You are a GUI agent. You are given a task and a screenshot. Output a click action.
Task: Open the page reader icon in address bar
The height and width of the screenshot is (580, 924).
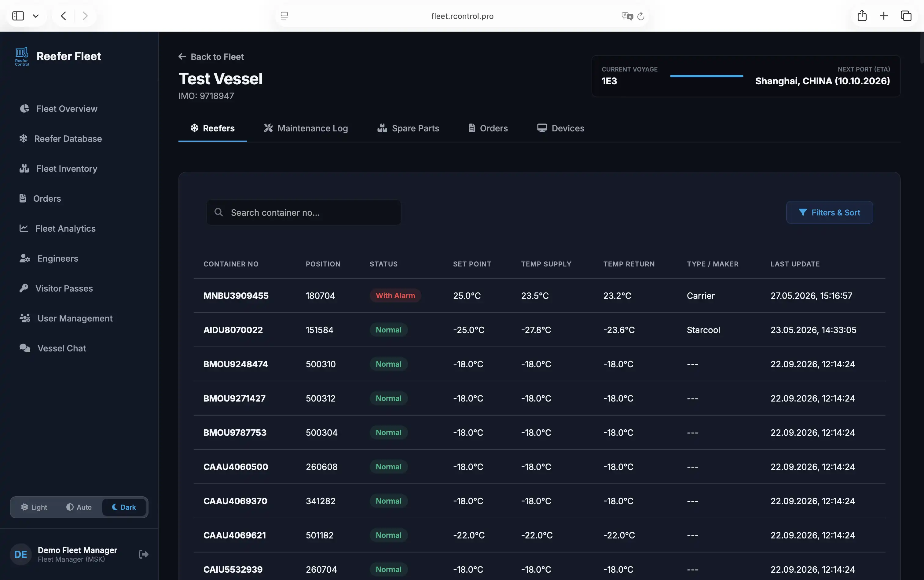point(284,16)
